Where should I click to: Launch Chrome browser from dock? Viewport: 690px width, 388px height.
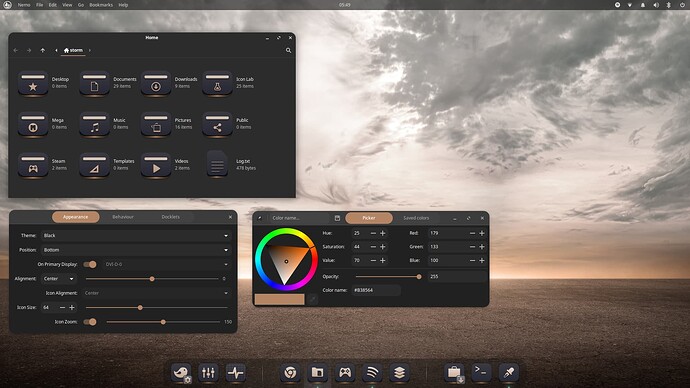(x=290, y=373)
